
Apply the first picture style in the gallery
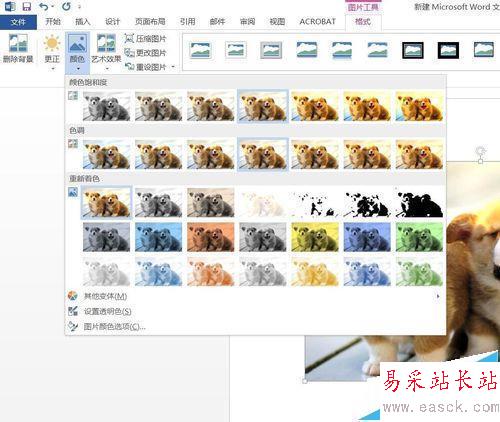200,50
